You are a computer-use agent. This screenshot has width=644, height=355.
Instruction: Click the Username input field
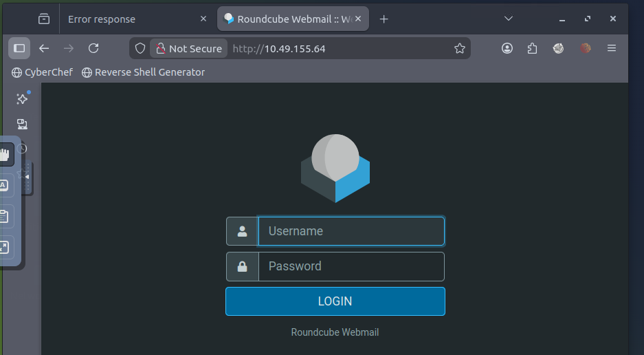pos(351,231)
